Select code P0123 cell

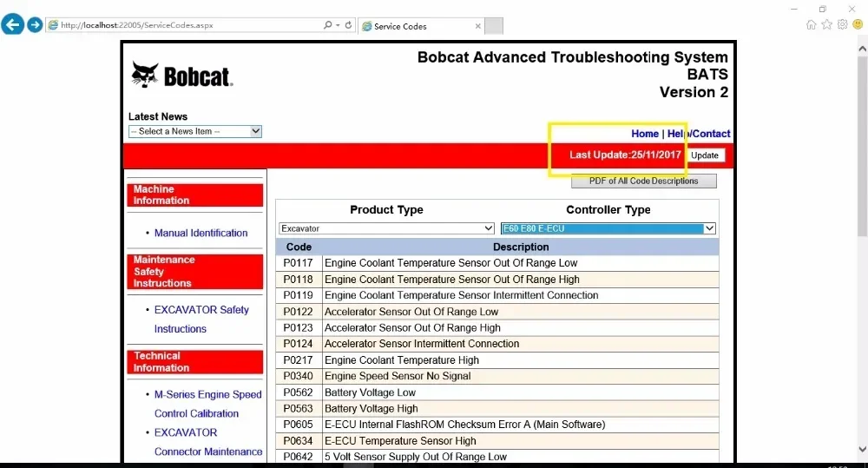click(299, 328)
